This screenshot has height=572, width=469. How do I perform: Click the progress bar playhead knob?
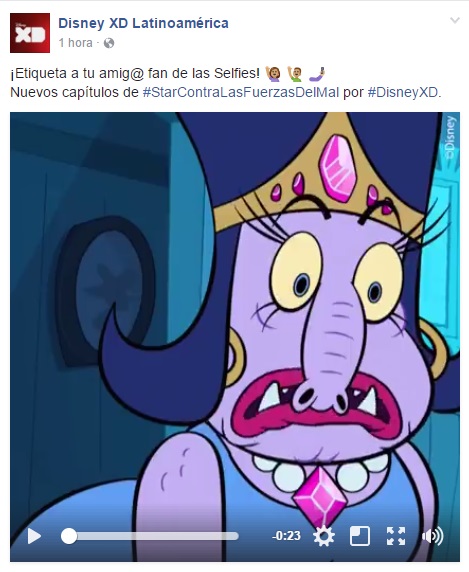(x=69, y=536)
